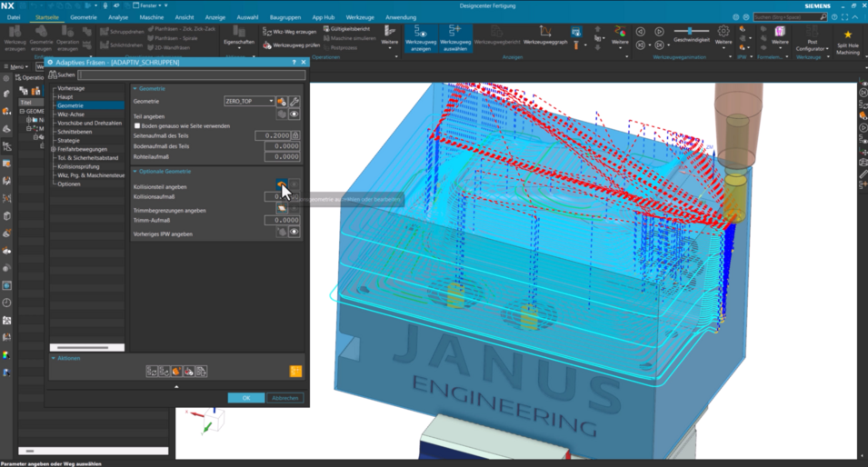
Task: Click OK in the Adaptives Fräsen dialog
Action: [x=246, y=398]
